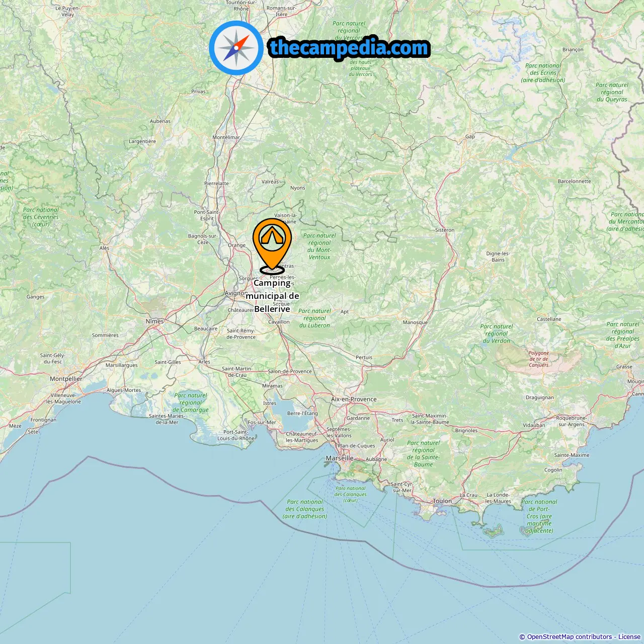Click the Marseille city label
The height and width of the screenshot is (644, 644).
(340, 458)
